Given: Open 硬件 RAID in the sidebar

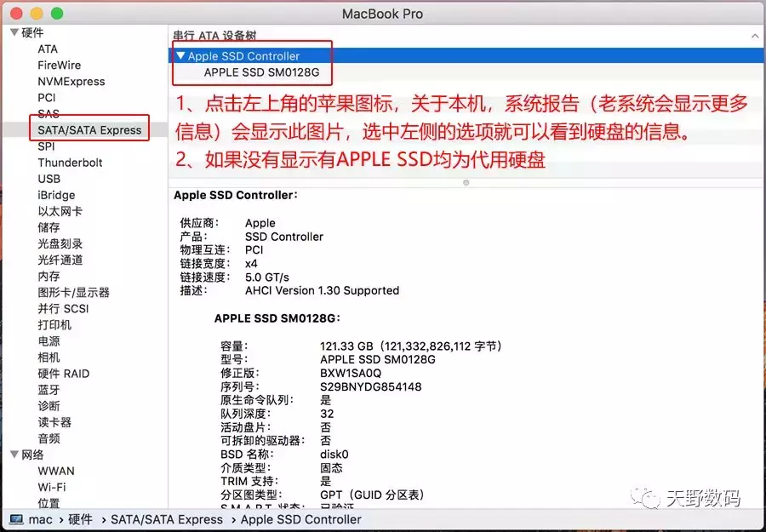Looking at the screenshot, I should click(64, 373).
